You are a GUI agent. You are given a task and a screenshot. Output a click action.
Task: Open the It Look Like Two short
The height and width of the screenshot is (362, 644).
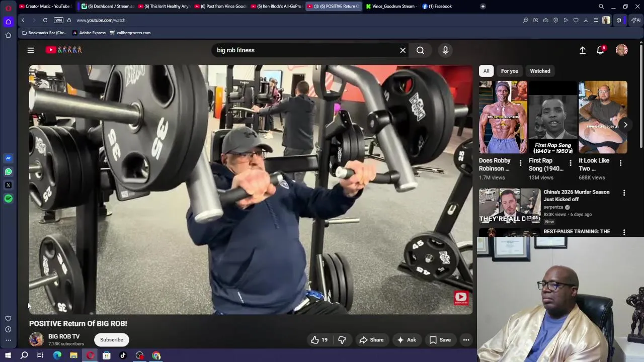(x=603, y=117)
